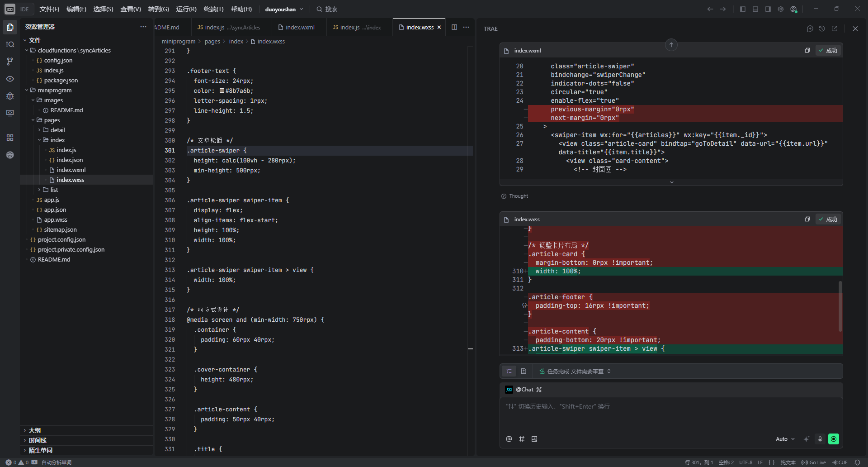Screen dimensions: 868x467
Task: Open the Auto model dropdown
Action: pyautogui.click(x=785, y=439)
